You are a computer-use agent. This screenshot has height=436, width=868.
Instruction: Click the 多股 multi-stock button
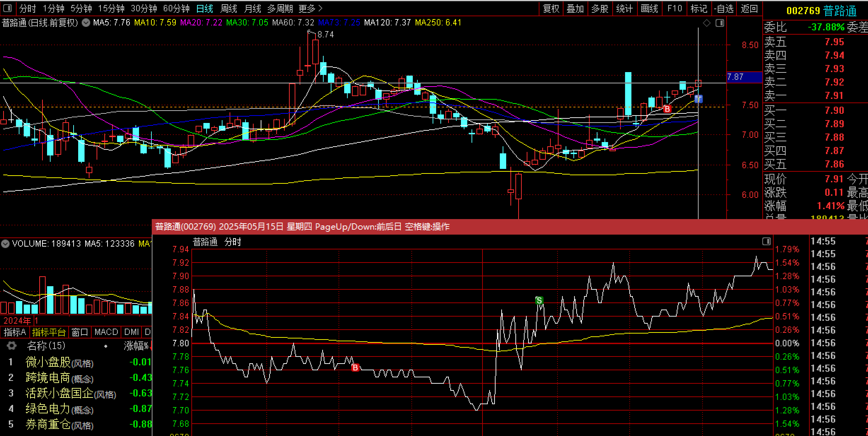tap(600, 8)
